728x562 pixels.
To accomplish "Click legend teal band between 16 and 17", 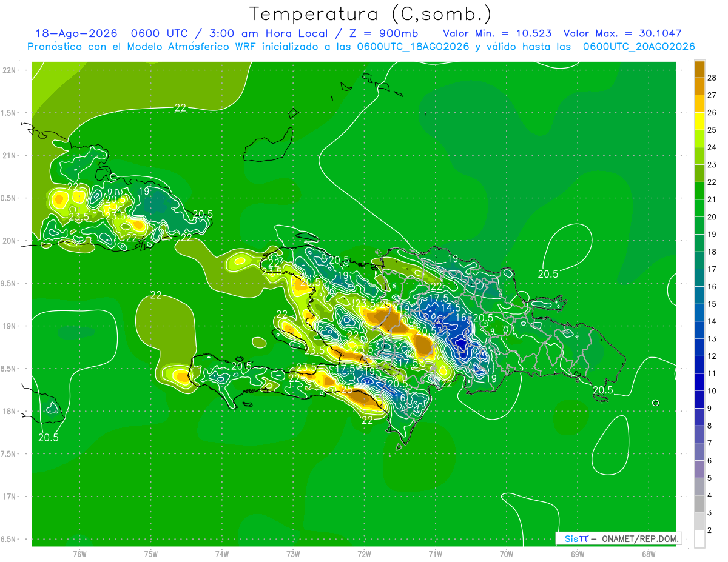I will tap(699, 278).
